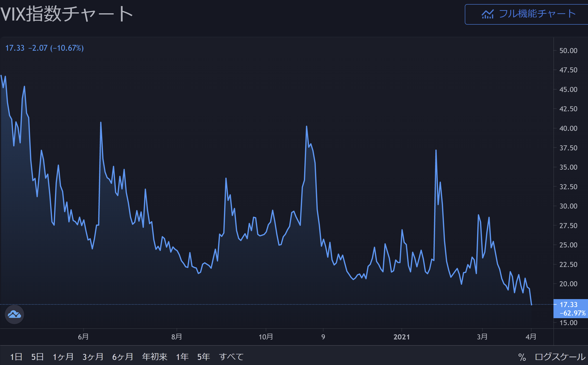Screen dimensions: 588x365
Task: Select the 1日 time range
Action: click(16, 357)
